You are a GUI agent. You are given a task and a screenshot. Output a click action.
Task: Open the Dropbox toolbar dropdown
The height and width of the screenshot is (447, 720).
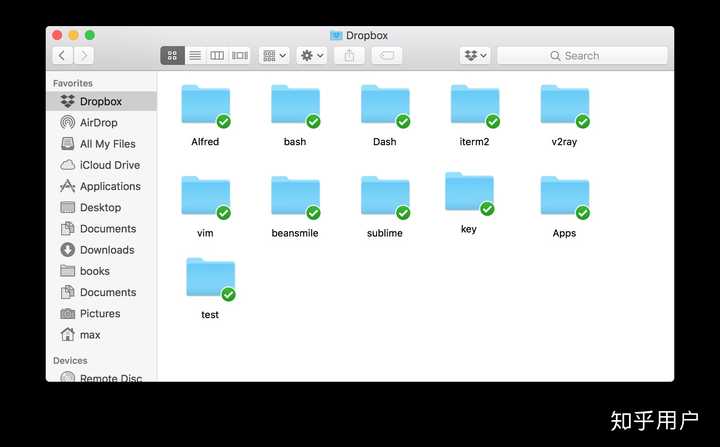click(475, 56)
